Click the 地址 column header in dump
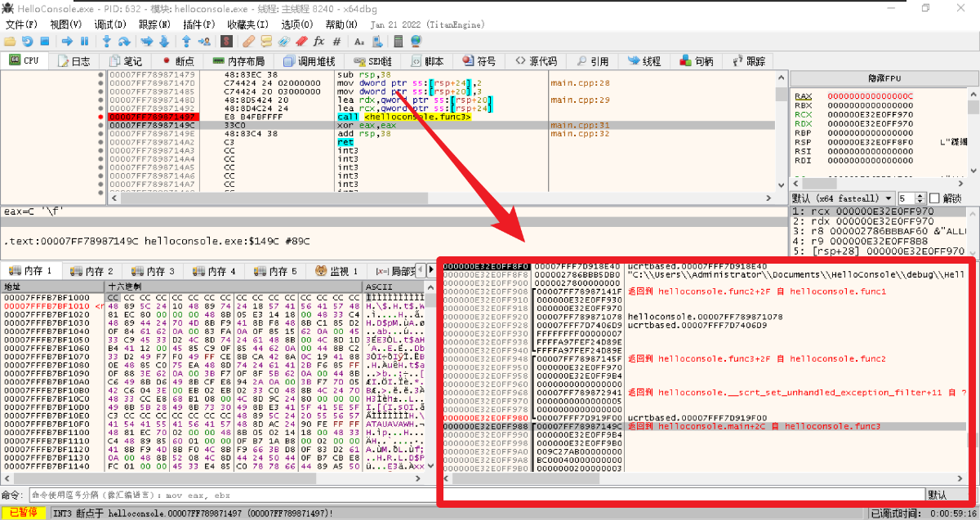Viewport: 980px width, 520px height. 53,287
